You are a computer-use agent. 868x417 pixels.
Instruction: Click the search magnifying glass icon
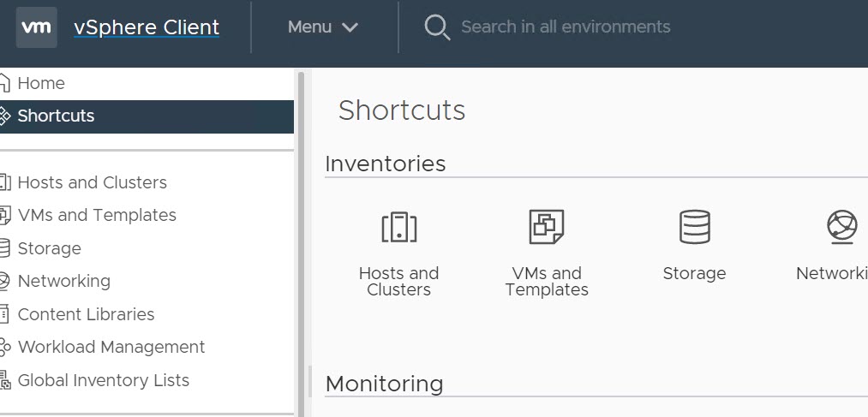point(437,27)
